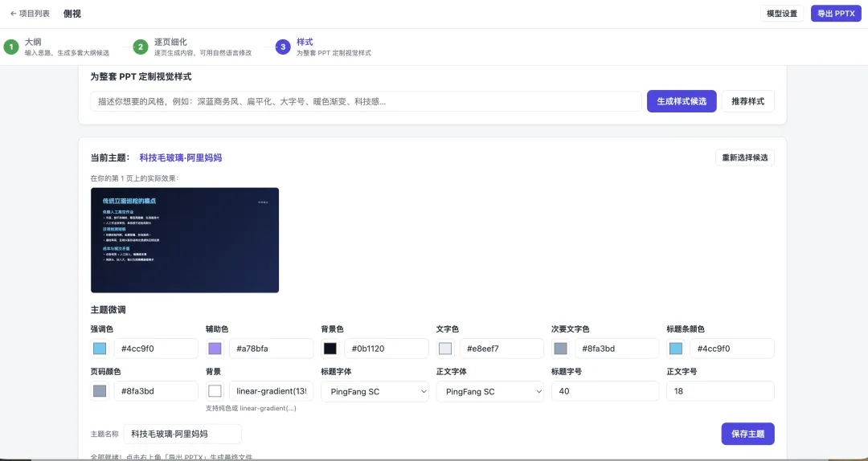868x461 pixels.
Task: Select step 1 大纲 tab
Action: click(57, 47)
